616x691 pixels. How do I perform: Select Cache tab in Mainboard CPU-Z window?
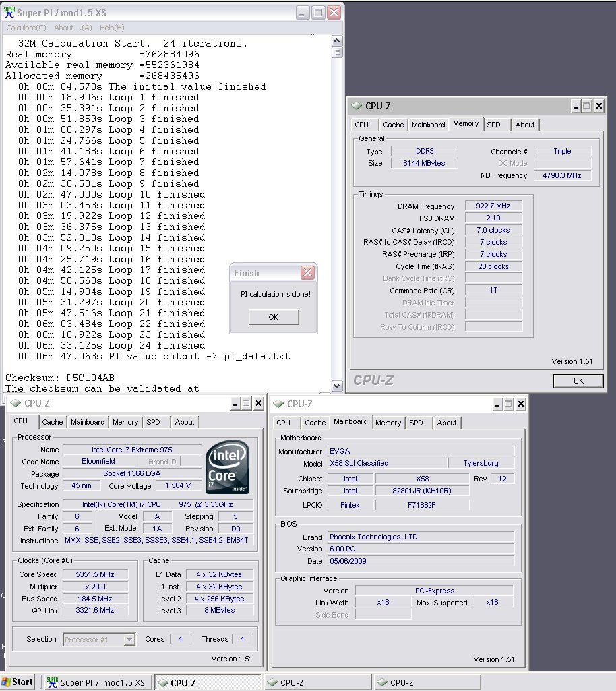point(315,423)
